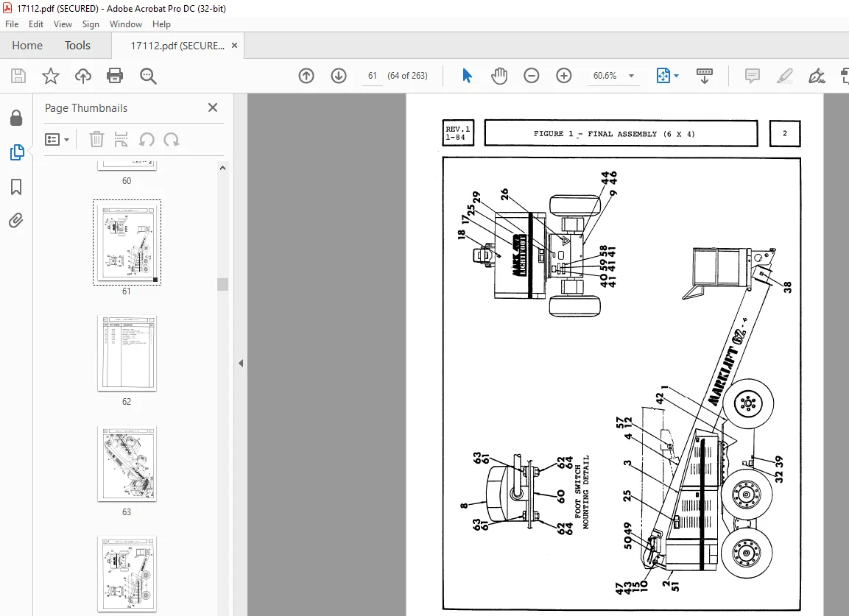The width and height of the screenshot is (849, 616).
Task: Activate the Hand pan tool
Action: pos(499,76)
